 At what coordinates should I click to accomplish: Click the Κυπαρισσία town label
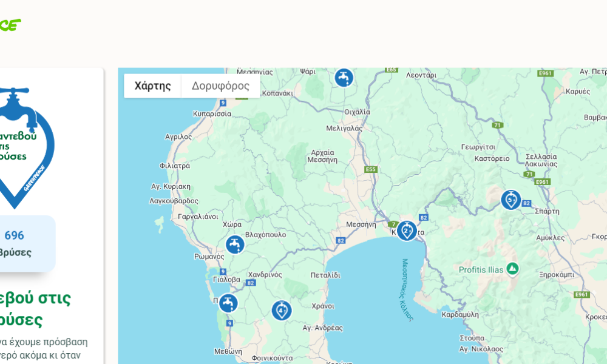point(212,113)
